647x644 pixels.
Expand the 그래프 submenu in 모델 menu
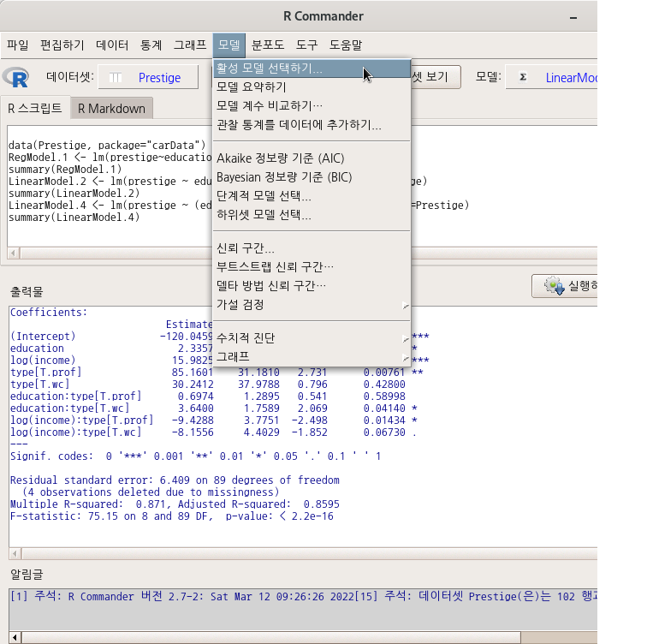pos(312,357)
